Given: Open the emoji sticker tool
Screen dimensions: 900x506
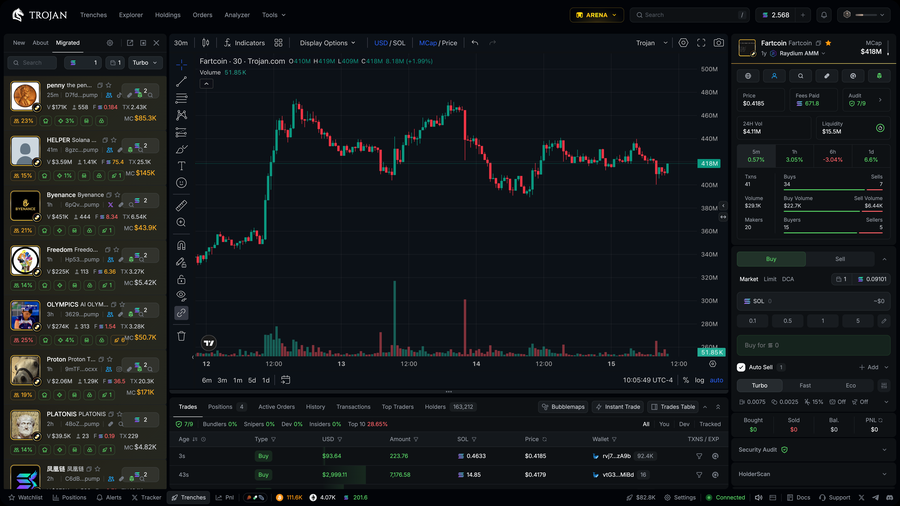Looking at the screenshot, I should click(181, 183).
